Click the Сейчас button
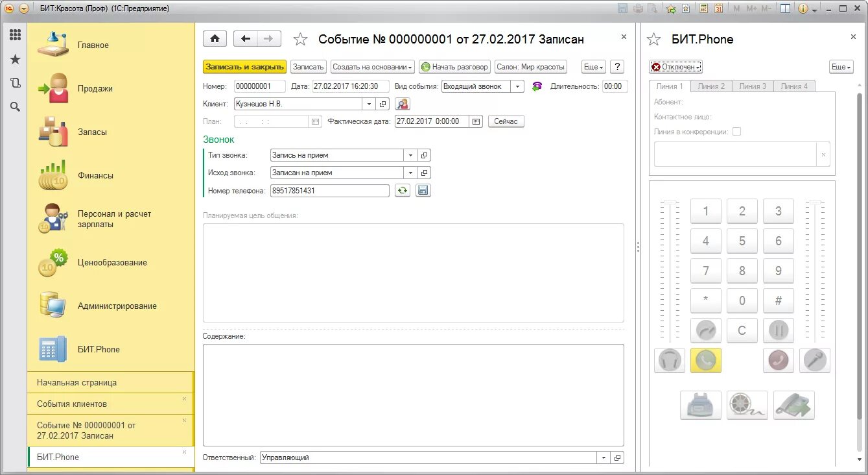 tap(506, 121)
